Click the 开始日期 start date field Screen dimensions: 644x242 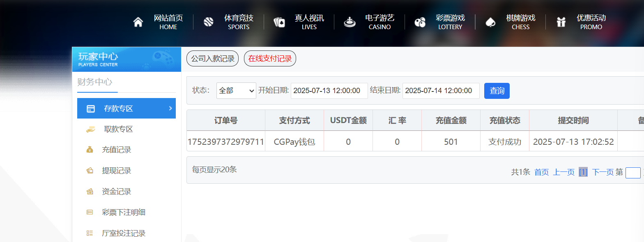[329, 91]
